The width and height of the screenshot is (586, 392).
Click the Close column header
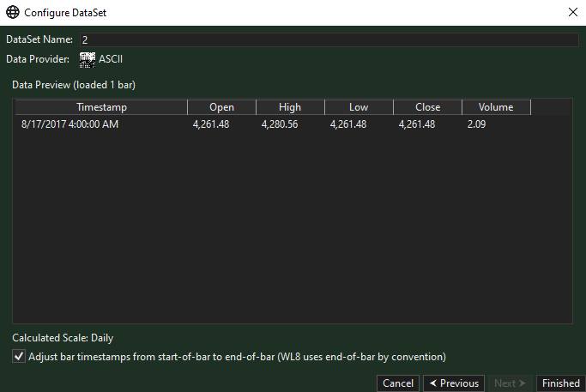[x=427, y=107]
